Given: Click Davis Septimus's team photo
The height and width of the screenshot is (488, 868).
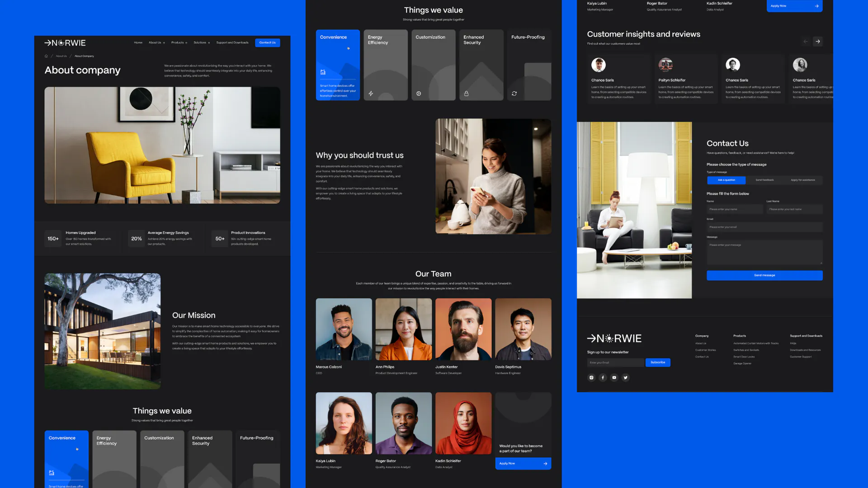Looking at the screenshot, I should (523, 329).
